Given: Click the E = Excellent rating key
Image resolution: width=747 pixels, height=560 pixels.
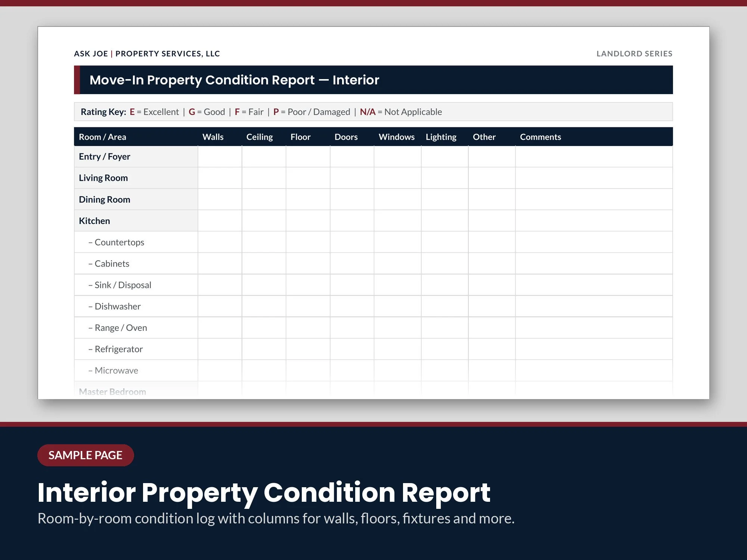Looking at the screenshot, I should coord(154,112).
